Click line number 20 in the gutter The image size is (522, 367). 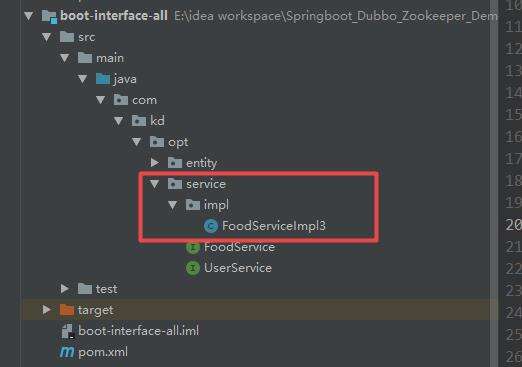tap(514, 224)
